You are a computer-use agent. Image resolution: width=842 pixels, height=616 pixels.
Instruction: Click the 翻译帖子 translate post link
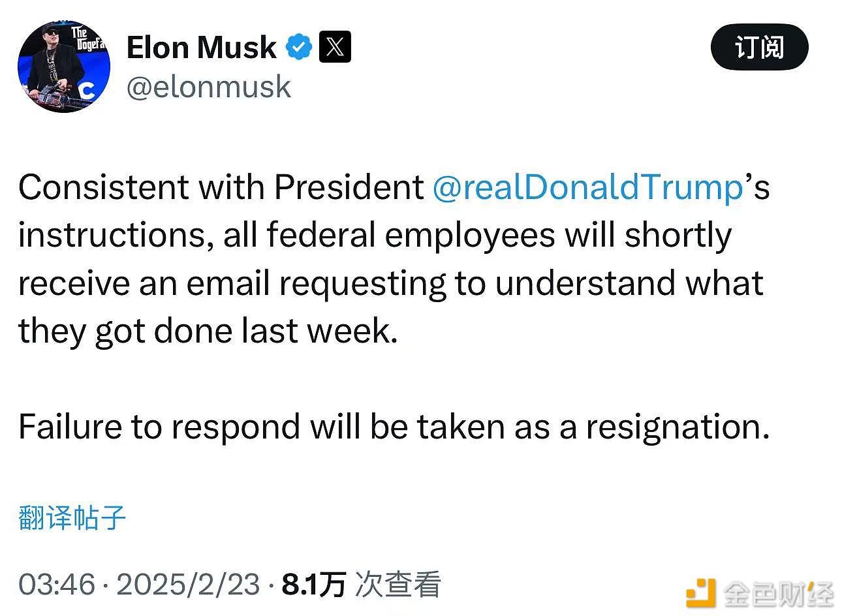(x=72, y=517)
